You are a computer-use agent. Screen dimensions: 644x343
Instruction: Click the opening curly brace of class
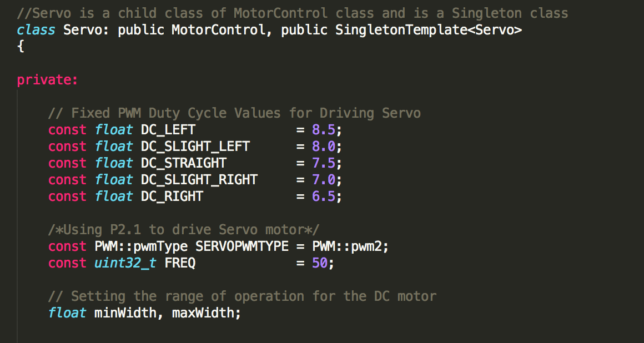(x=21, y=47)
